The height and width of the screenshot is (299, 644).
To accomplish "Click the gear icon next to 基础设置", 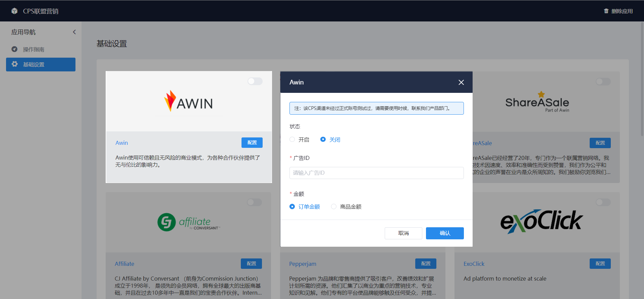I will tap(15, 64).
